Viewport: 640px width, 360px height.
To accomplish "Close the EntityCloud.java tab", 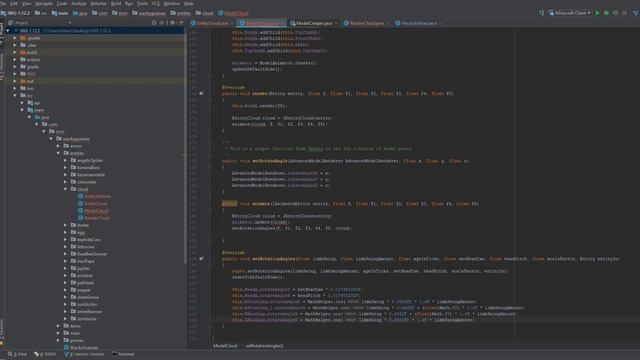I will (232, 23).
